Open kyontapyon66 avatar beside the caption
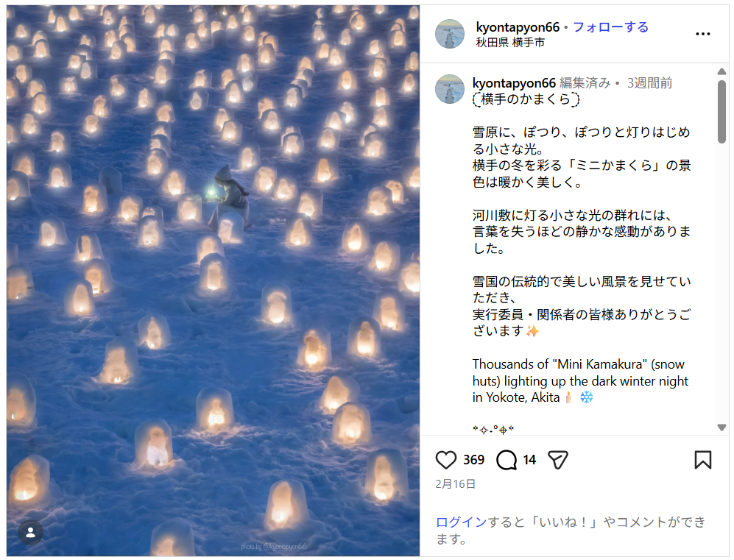Viewport: 734px width, 560px height. click(450, 89)
